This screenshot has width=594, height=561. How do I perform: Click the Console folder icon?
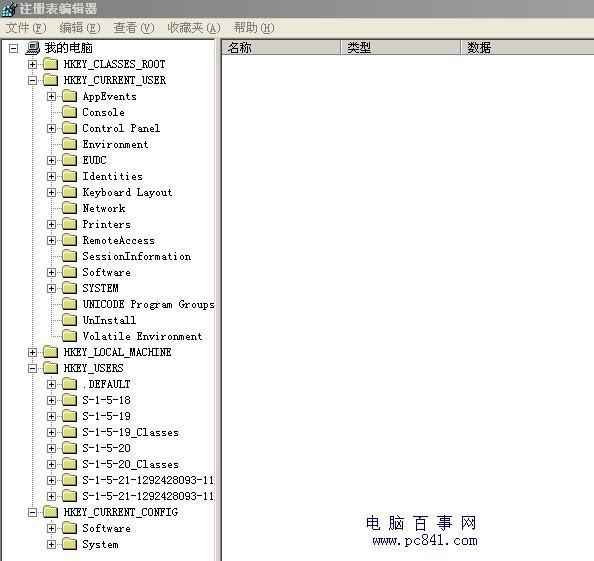click(69, 112)
